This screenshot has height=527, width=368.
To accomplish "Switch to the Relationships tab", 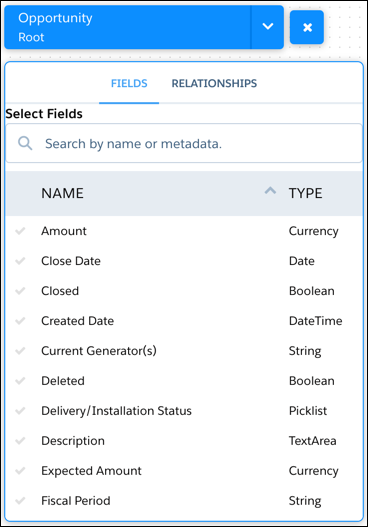I will point(214,83).
